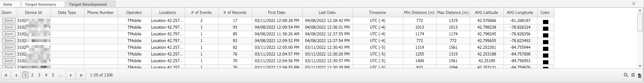Open the hamburger list menu icon
This screenshot has height=83, width=644.
[633, 75]
